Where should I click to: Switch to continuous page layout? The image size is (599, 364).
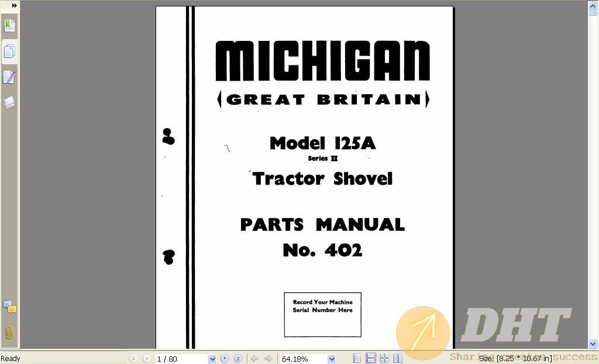tap(370, 358)
